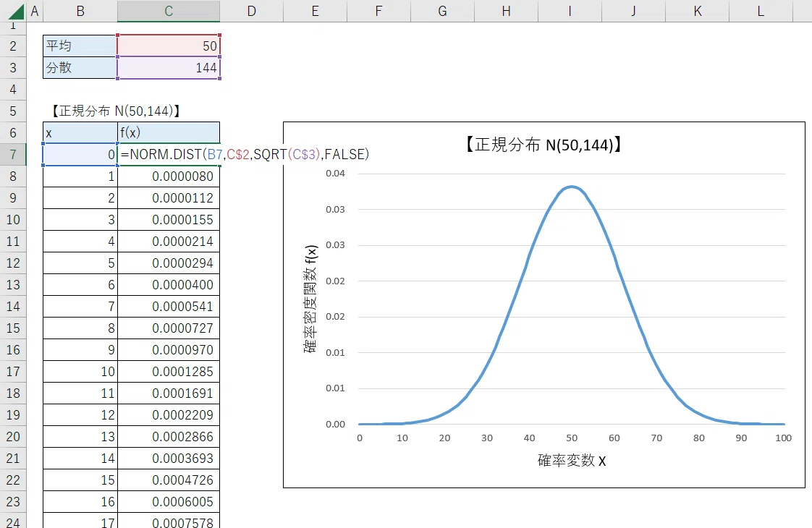Click mean value cell showing 50
The width and height of the screenshot is (812, 528).
click(x=169, y=46)
